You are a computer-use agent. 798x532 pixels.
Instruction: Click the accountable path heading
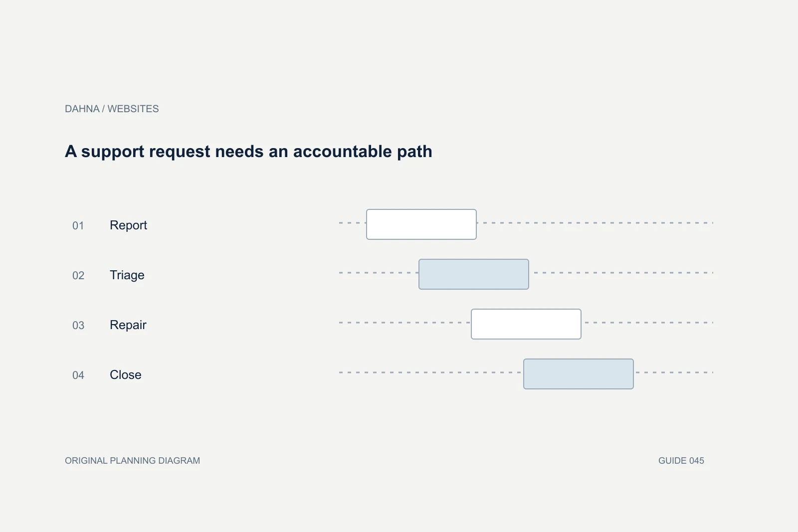pyautogui.click(x=248, y=152)
